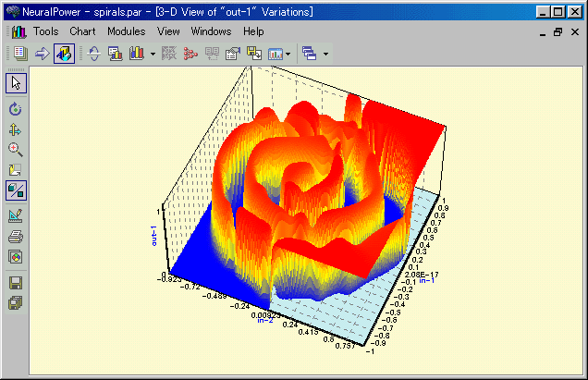Maximize the NeuralPower main window
The width and height of the screenshot is (588, 380).
tap(558, 12)
